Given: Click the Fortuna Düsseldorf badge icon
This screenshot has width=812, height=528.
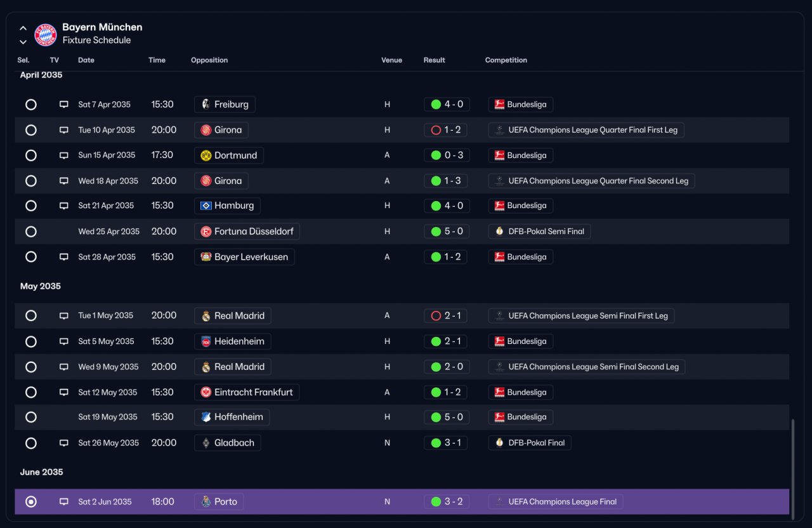Looking at the screenshot, I should (206, 232).
